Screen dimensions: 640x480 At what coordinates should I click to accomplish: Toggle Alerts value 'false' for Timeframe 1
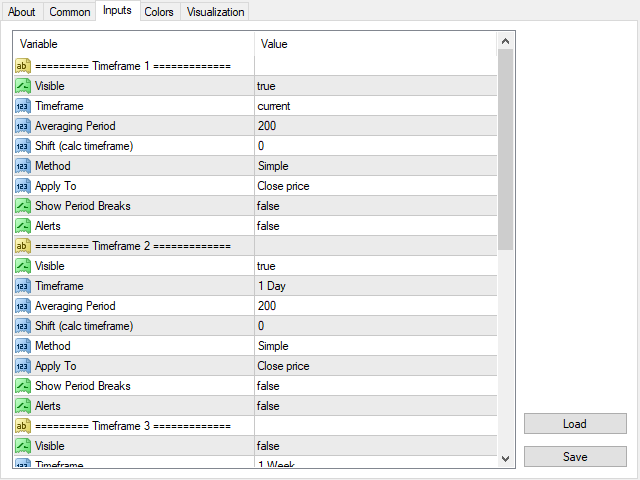(376, 226)
